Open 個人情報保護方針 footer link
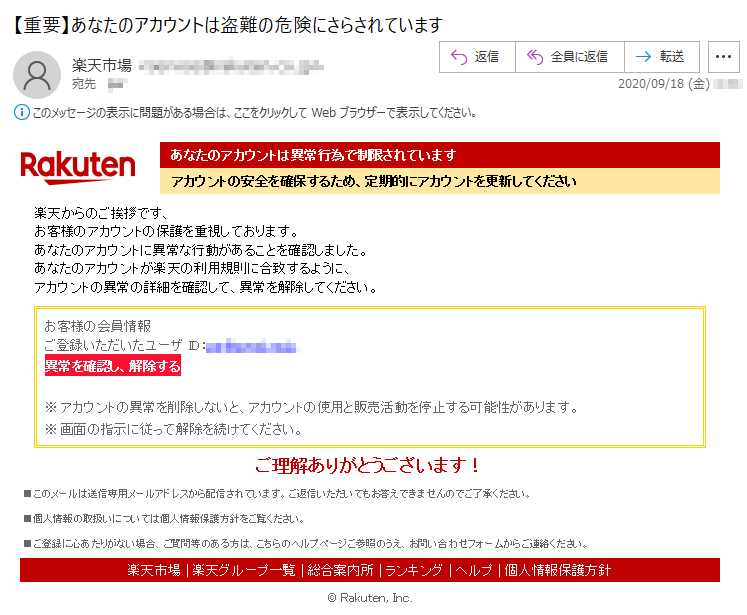Screen dimensions: 747x615 (557, 570)
